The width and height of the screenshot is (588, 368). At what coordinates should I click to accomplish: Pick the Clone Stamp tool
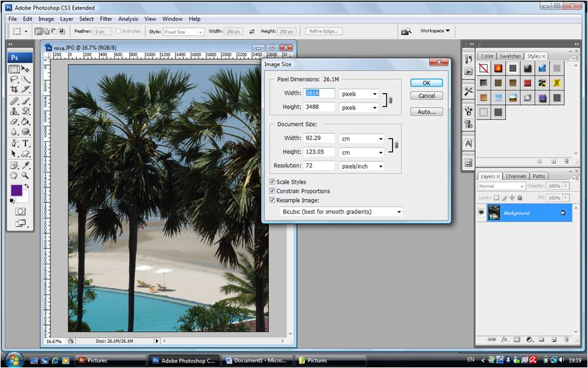[x=14, y=111]
